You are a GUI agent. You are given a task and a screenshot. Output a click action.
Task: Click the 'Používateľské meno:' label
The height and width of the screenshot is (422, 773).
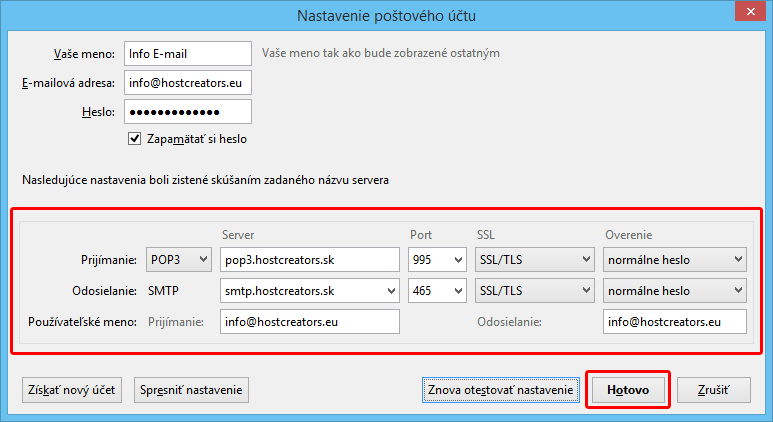[82, 322]
